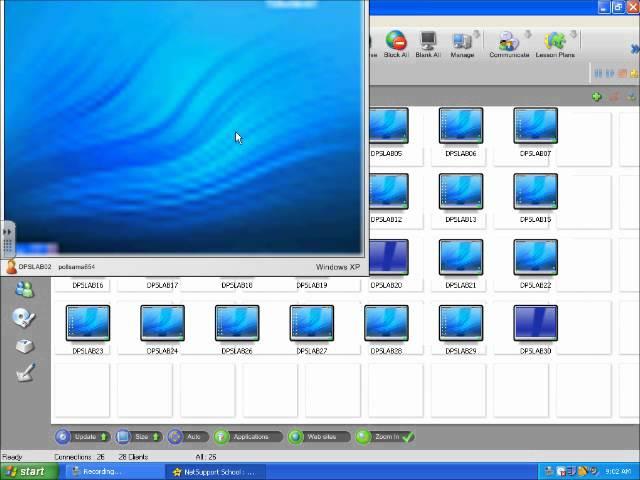640x480 pixels.
Task: Select the DPSLAB28 computer icon
Action: point(386,323)
